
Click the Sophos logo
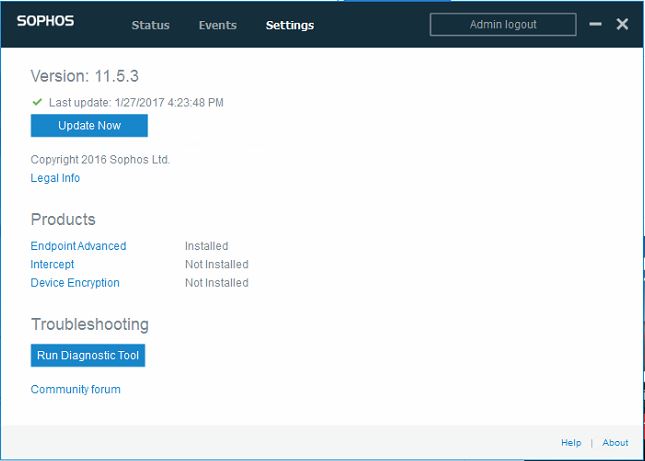[45, 22]
